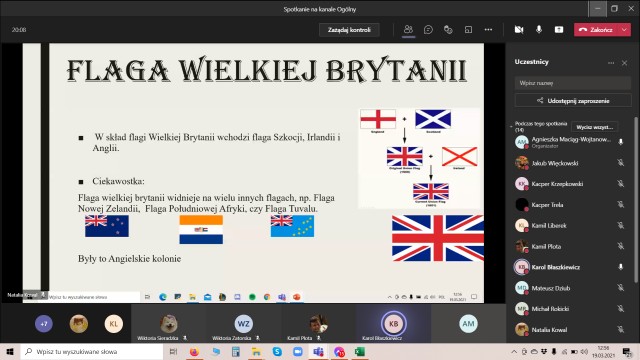This screenshot has height=360, width=640.
Task: Open participants panel more options ellipsis
Action: pyautogui.click(x=611, y=63)
